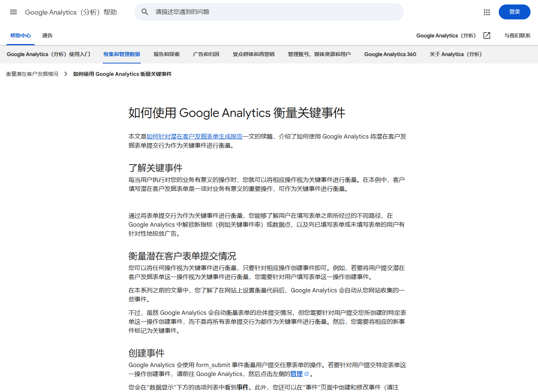The height and width of the screenshot is (392, 538).
Task: Click the 创建事件 section heading
Action: coord(146,353)
